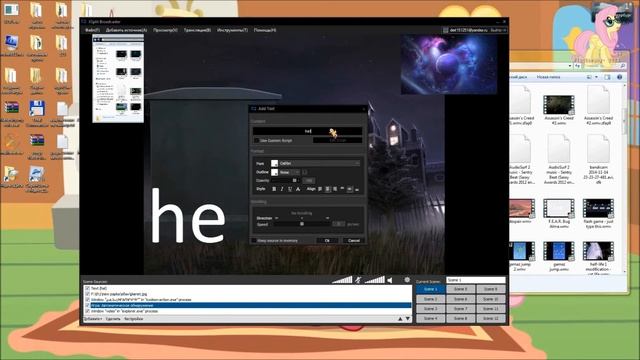Adjust the scrolling Speed slider

[x=302, y=224]
